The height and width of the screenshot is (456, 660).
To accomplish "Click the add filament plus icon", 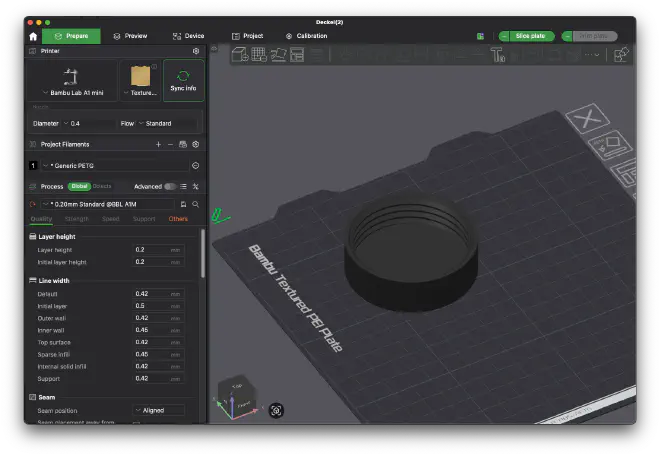I will [x=158, y=144].
